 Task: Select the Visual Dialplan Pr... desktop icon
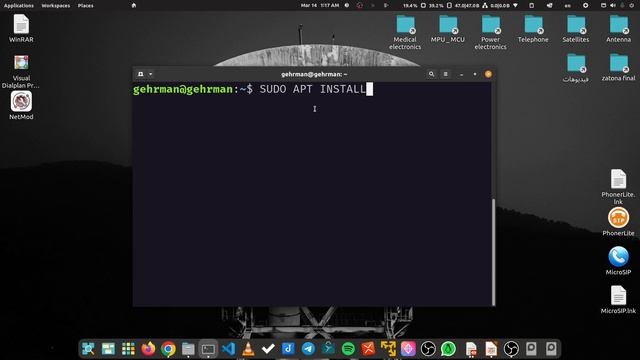tap(21, 71)
